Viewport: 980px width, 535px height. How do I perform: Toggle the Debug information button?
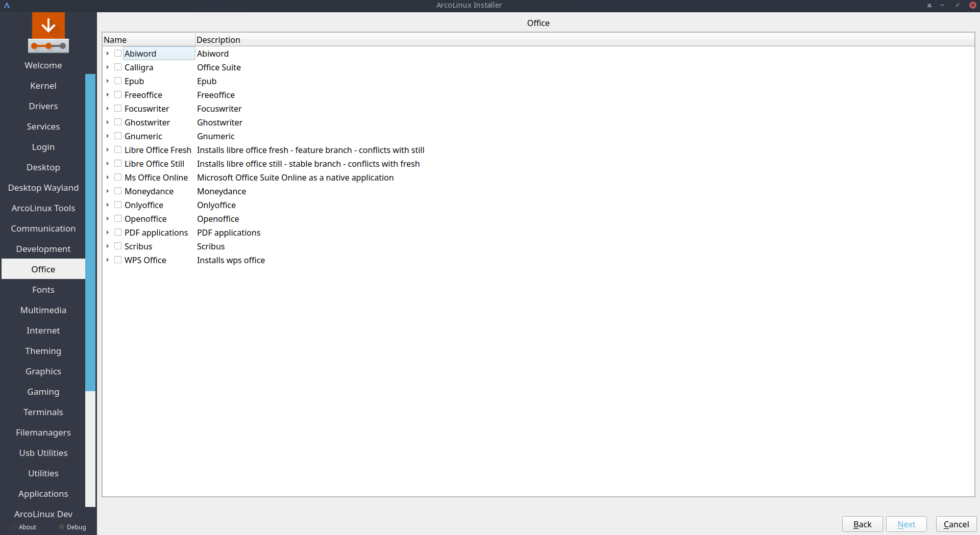coord(72,527)
